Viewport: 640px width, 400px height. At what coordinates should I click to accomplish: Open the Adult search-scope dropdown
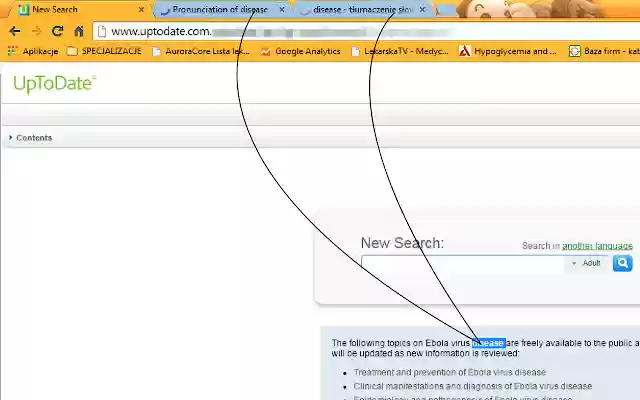(x=586, y=263)
